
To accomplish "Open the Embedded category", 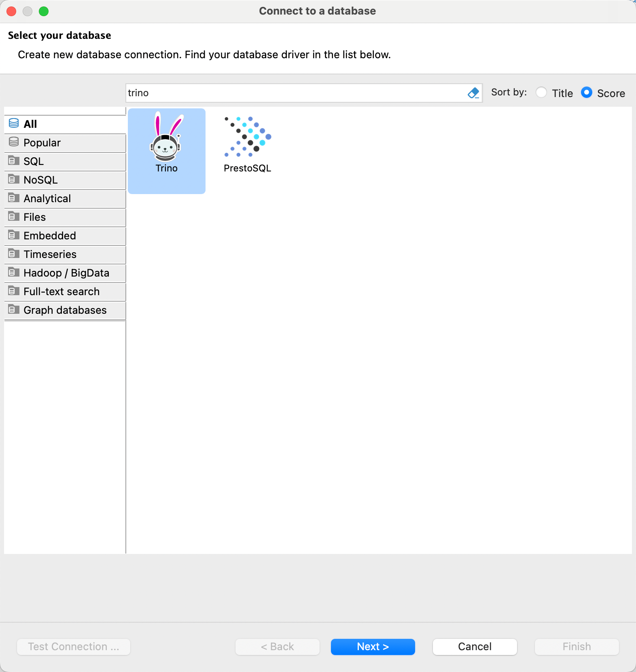I will pyautogui.click(x=65, y=236).
